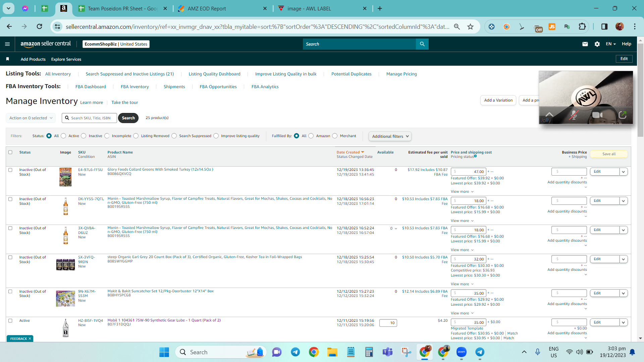Click the page vertical scrollbar
This screenshot has height=362, width=644.
(x=640, y=90)
